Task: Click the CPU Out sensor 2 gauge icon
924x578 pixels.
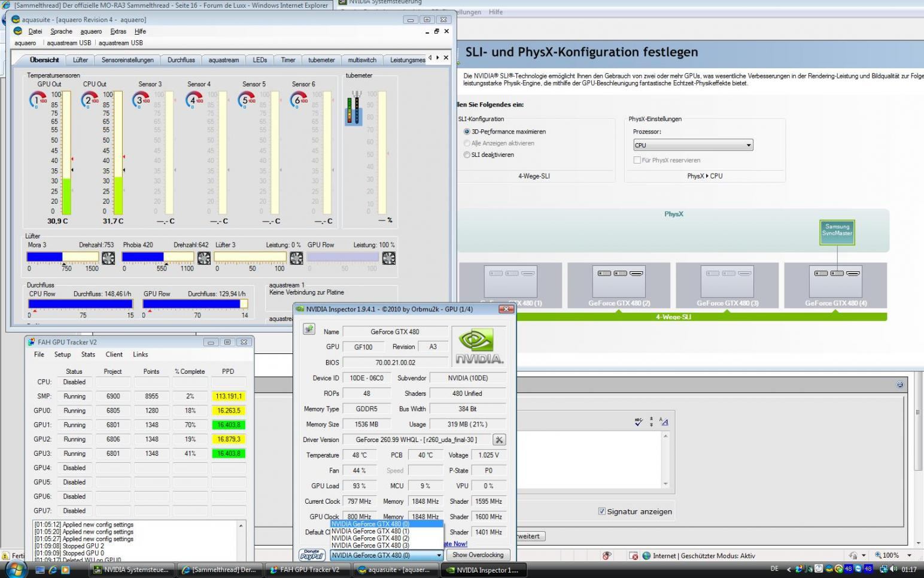Action: (x=90, y=100)
